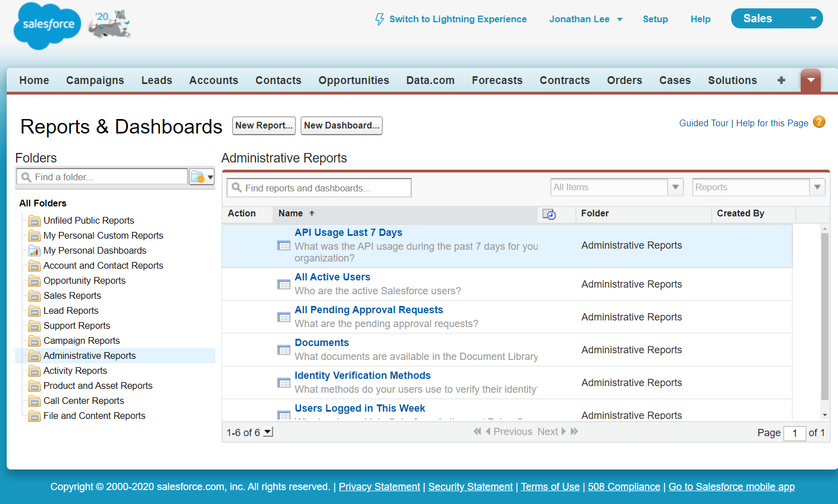The image size is (838, 504).
Task: Go to the Campaigns tab
Action: coord(95,80)
